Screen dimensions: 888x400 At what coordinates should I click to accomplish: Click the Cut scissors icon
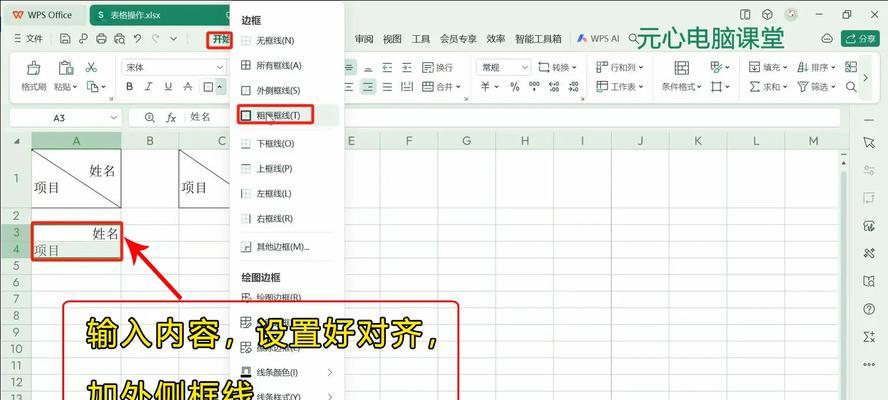(x=91, y=67)
